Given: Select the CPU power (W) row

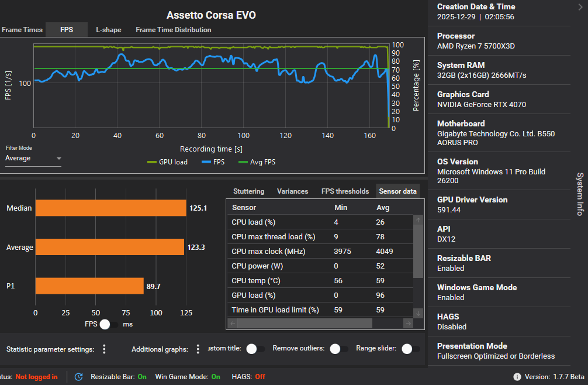Looking at the screenshot, I should [x=320, y=266].
